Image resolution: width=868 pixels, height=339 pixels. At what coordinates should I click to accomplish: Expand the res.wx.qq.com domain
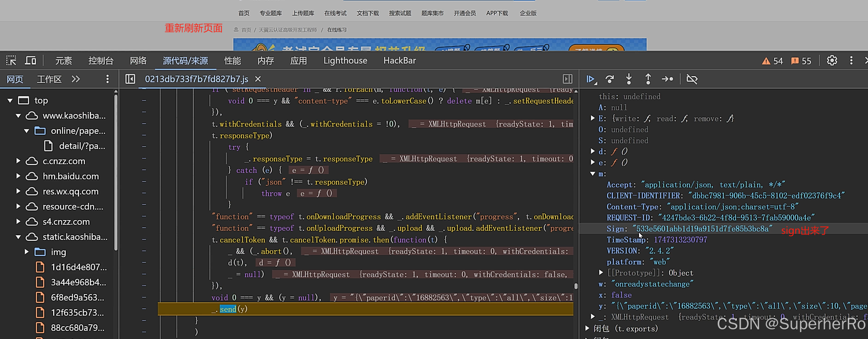18,191
